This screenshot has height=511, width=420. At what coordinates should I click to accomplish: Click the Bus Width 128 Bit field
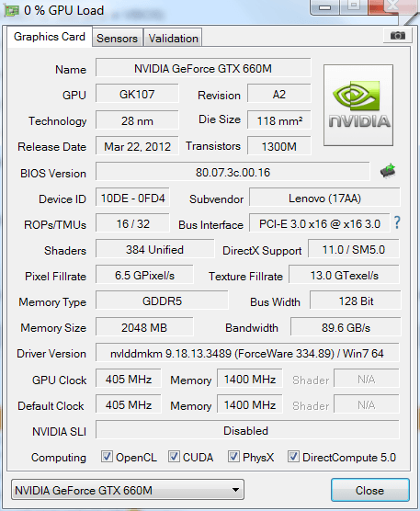point(356,301)
